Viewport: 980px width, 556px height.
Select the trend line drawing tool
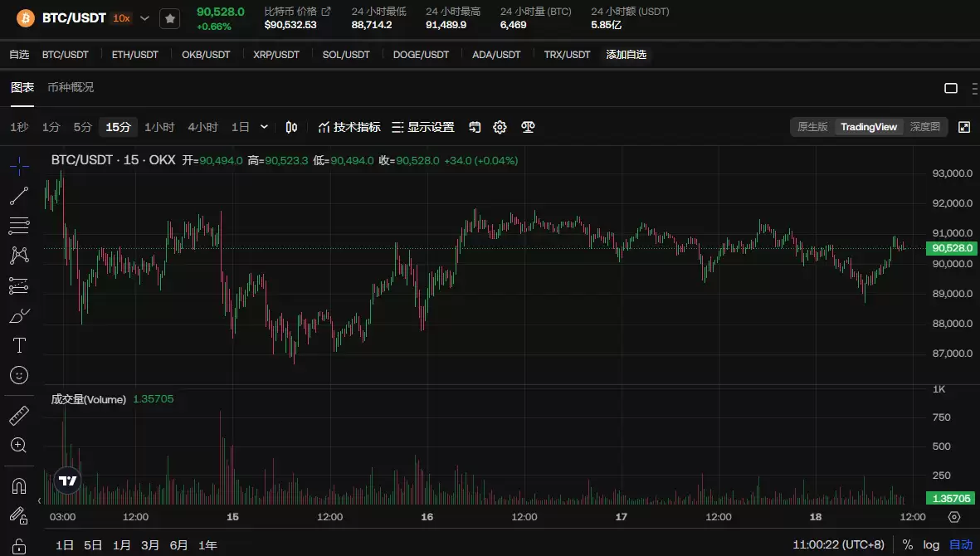click(18, 195)
